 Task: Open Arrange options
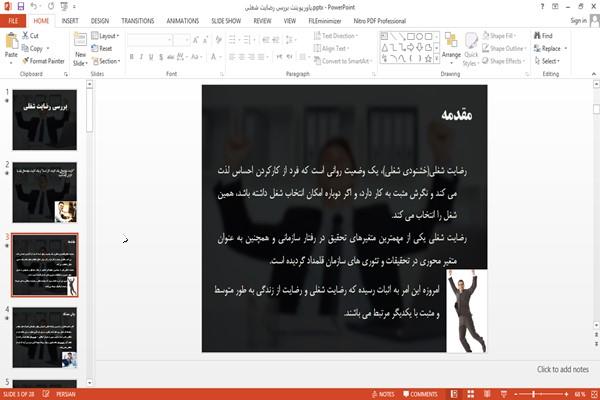[x=451, y=49]
